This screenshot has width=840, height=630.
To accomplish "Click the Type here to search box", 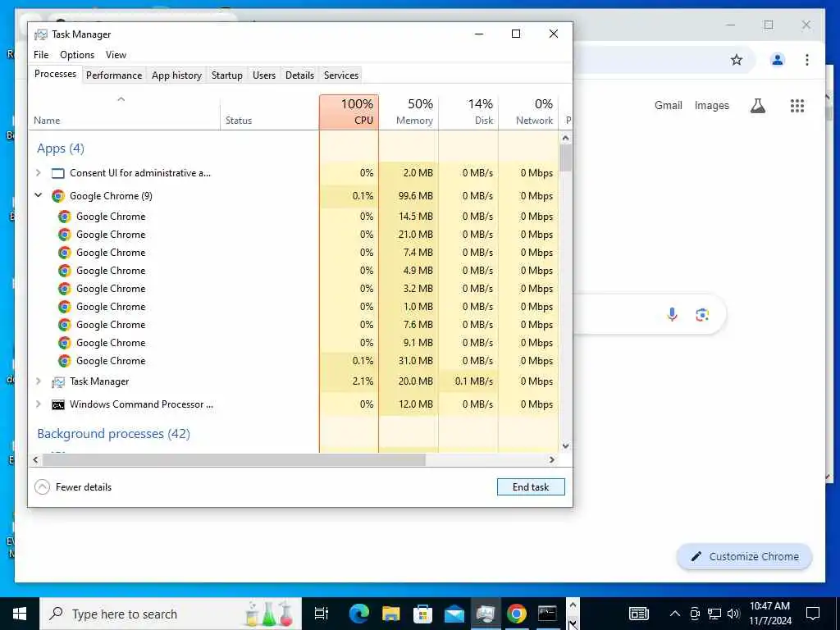I will 171,614.
